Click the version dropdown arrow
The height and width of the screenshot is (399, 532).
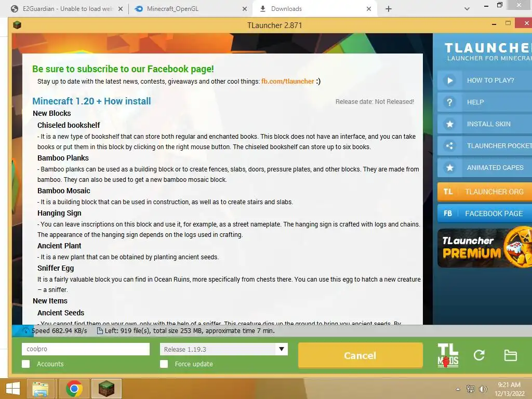click(x=281, y=349)
